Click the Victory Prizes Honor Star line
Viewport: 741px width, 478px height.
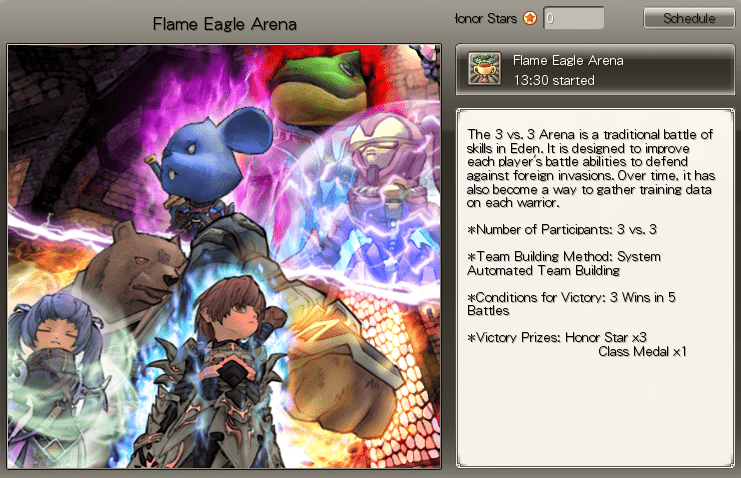tap(557, 338)
